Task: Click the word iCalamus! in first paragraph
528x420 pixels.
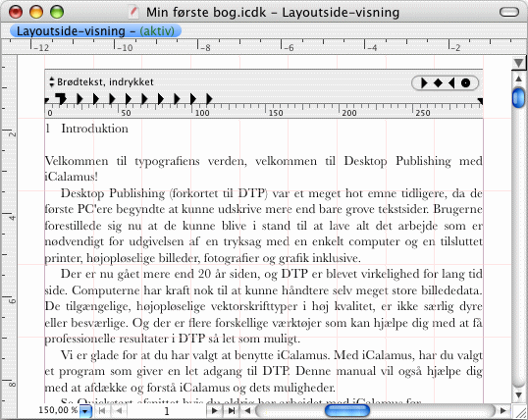Action: pyautogui.click(x=71, y=177)
